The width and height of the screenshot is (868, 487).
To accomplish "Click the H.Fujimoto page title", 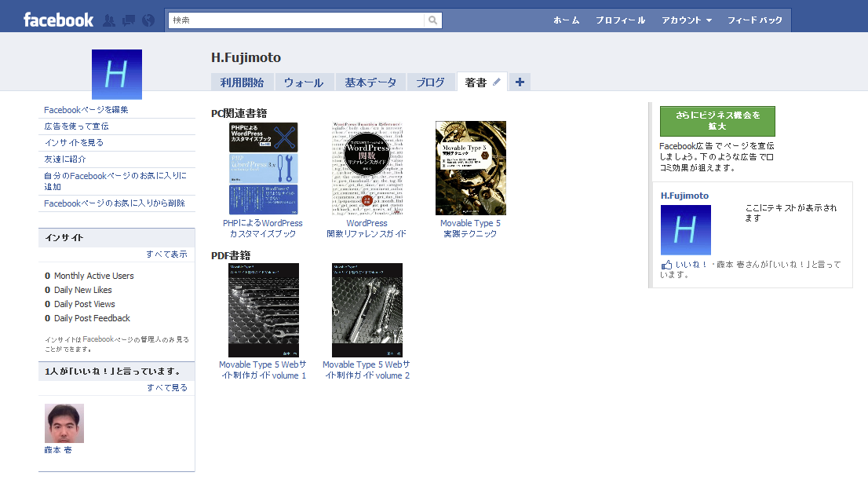I will coord(246,57).
